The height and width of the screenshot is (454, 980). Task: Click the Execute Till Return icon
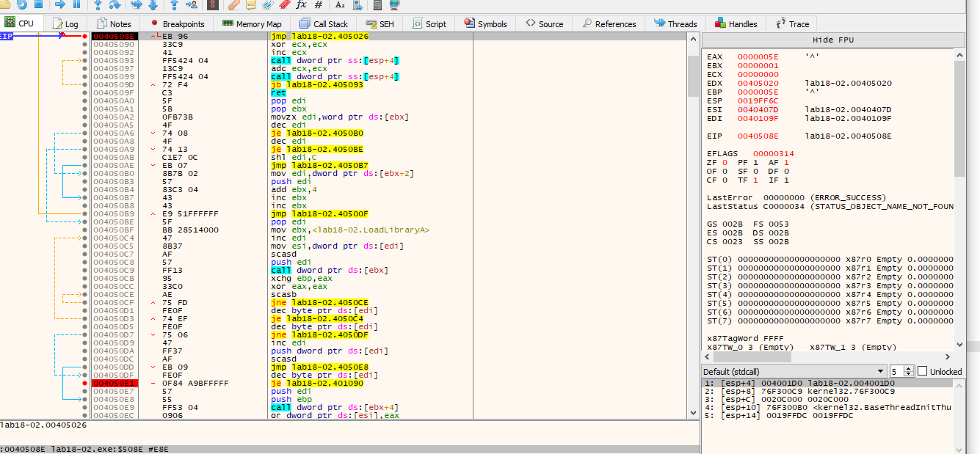pyautogui.click(x=174, y=4)
